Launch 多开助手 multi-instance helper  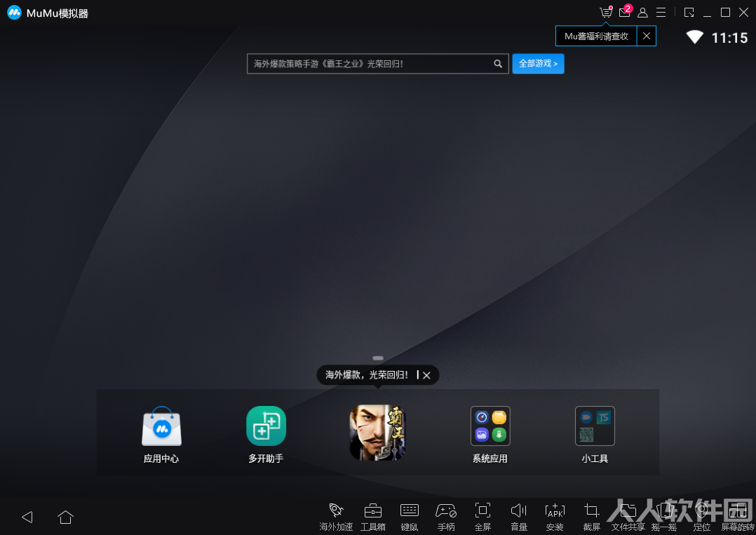tap(266, 435)
